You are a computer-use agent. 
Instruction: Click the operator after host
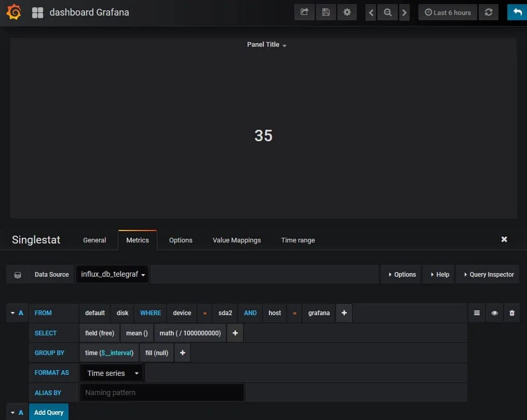pos(294,313)
